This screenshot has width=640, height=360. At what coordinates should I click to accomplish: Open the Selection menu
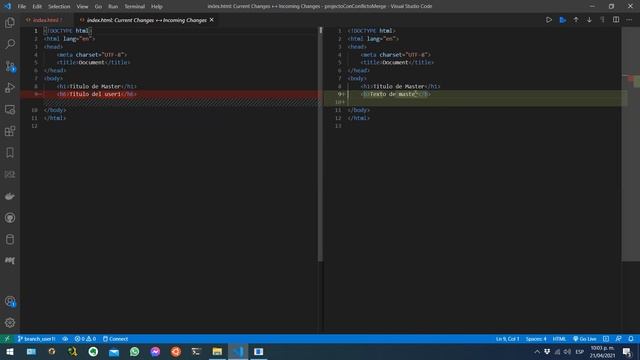click(x=59, y=7)
